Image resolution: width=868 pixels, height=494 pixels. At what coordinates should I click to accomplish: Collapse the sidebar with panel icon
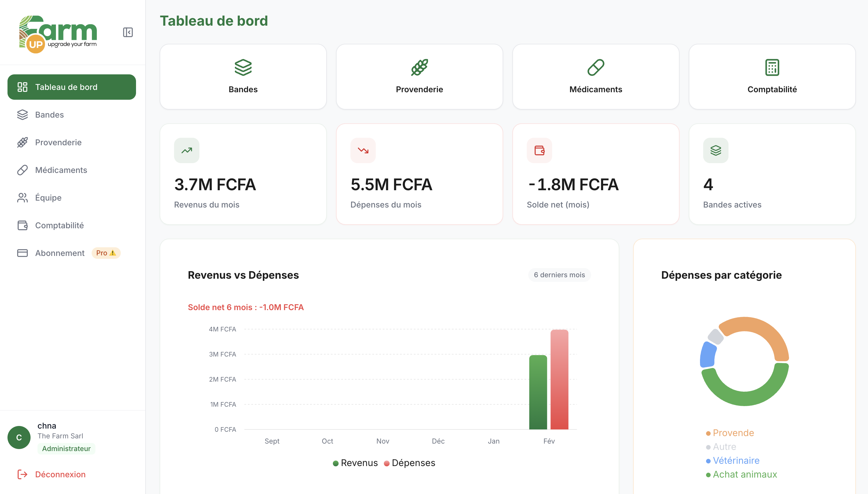[x=128, y=33]
